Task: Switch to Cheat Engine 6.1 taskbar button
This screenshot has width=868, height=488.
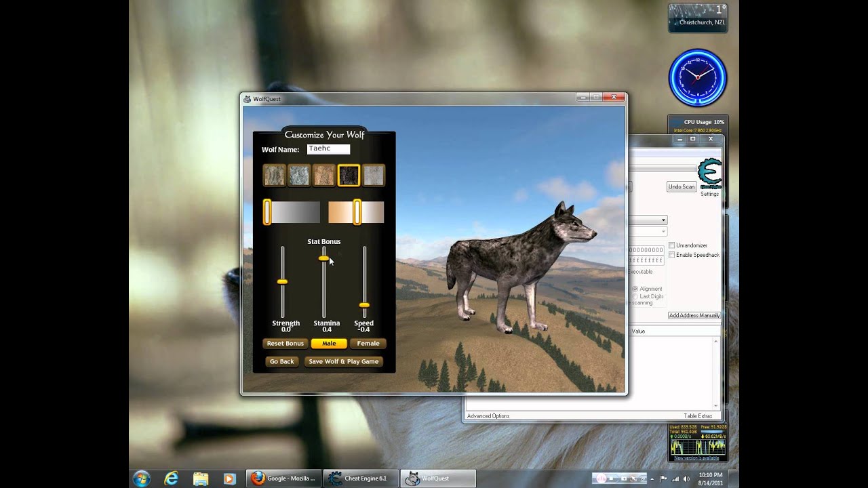Action: 361,478
